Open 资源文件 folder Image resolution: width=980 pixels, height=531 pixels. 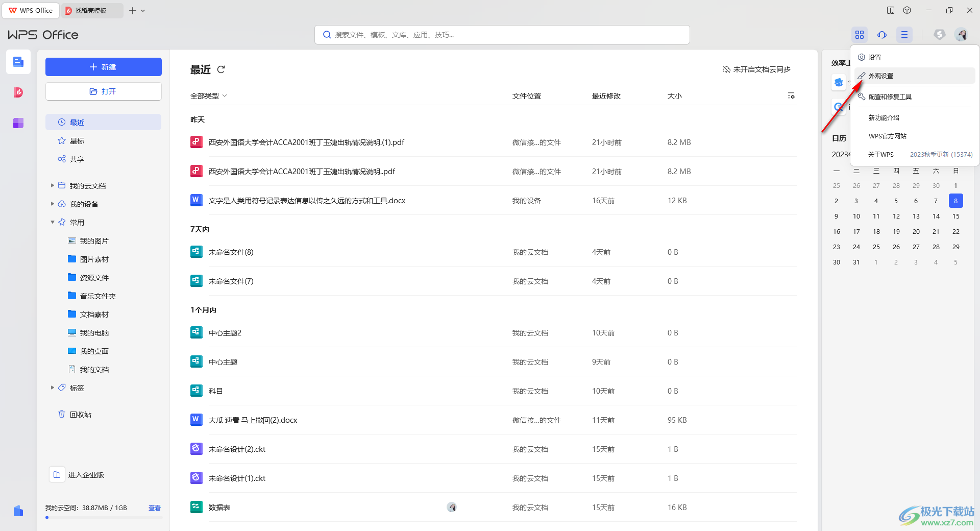click(x=88, y=278)
